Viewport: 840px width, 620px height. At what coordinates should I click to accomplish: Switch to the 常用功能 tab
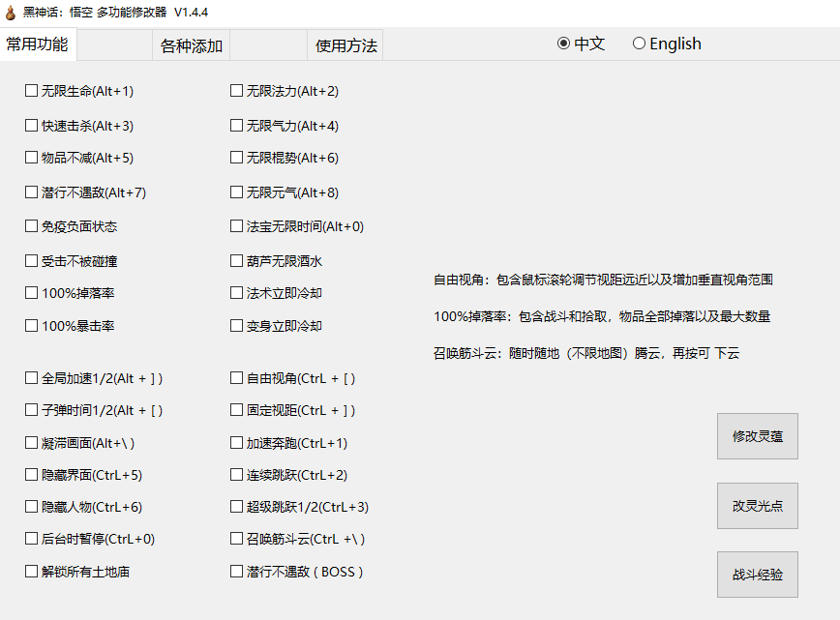[x=38, y=44]
